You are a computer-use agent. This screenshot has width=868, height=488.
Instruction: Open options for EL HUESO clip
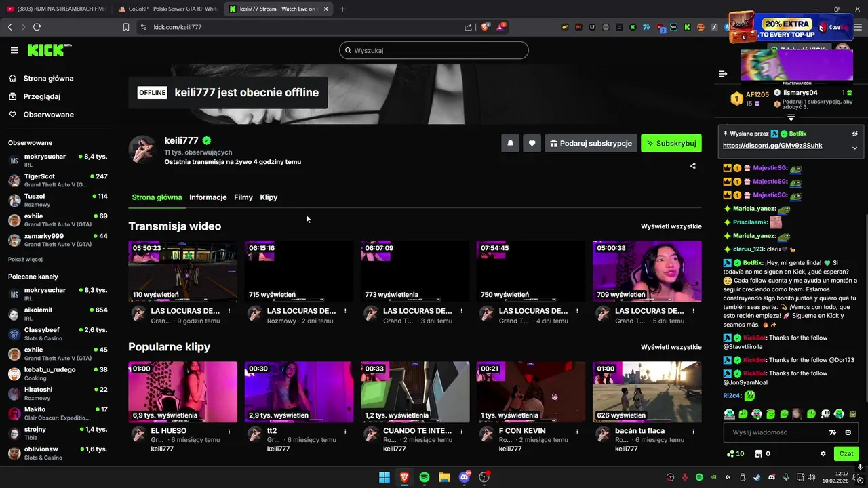(x=229, y=431)
